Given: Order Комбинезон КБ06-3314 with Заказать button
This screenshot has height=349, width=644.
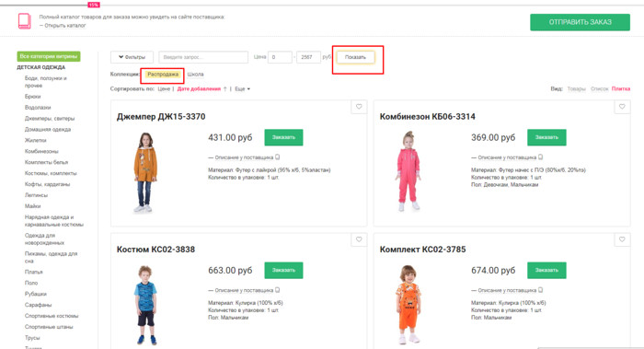Looking at the screenshot, I should pyautogui.click(x=546, y=137).
